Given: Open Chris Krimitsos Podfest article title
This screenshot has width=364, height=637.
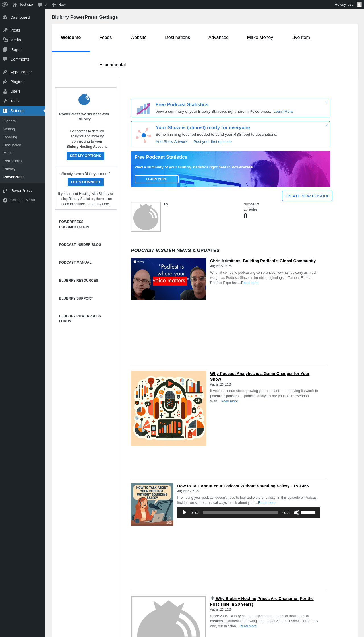Looking at the screenshot, I should (263, 261).
